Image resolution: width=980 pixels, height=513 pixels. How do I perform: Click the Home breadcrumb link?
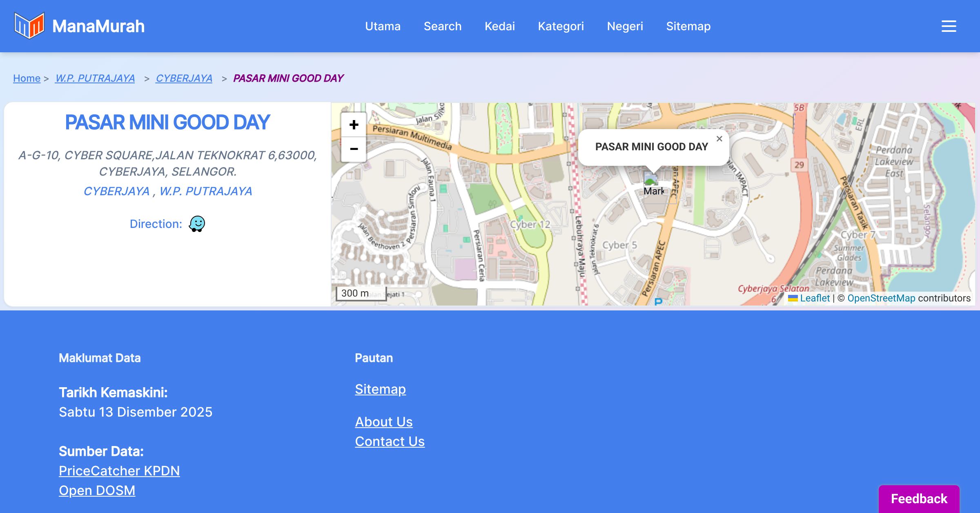pyautogui.click(x=27, y=78)
